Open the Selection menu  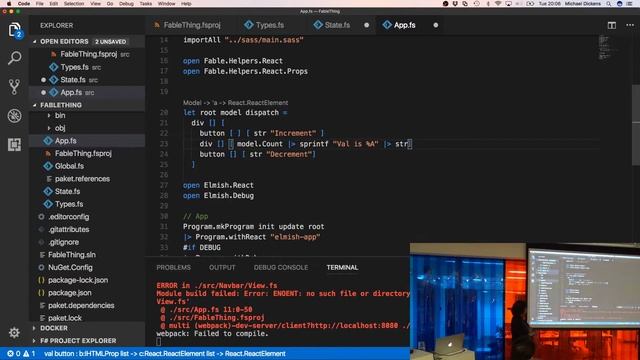[x=73, y=4]
